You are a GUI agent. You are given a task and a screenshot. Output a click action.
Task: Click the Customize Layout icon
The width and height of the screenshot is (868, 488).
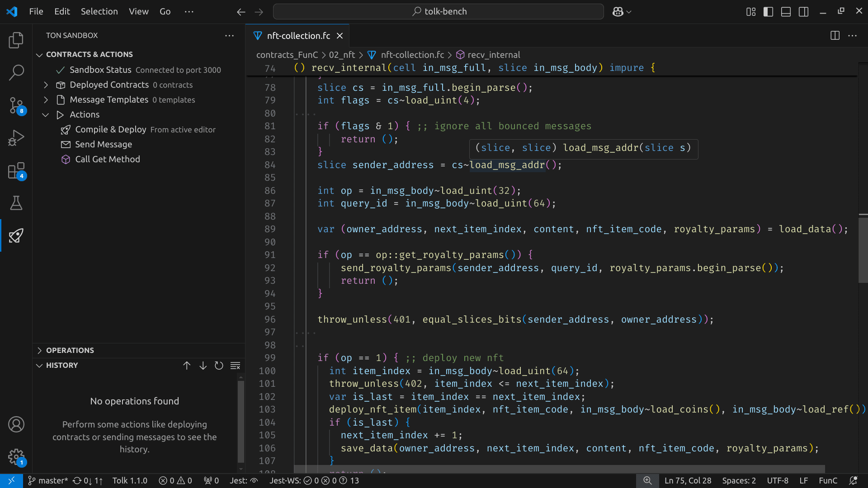[x=751, y=12]
